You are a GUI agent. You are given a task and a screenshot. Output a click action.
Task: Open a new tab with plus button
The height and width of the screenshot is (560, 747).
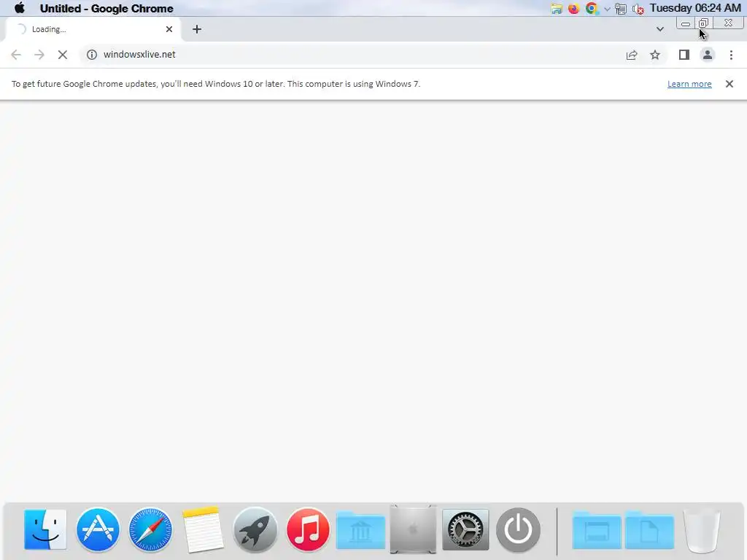[x=197, y=29]
